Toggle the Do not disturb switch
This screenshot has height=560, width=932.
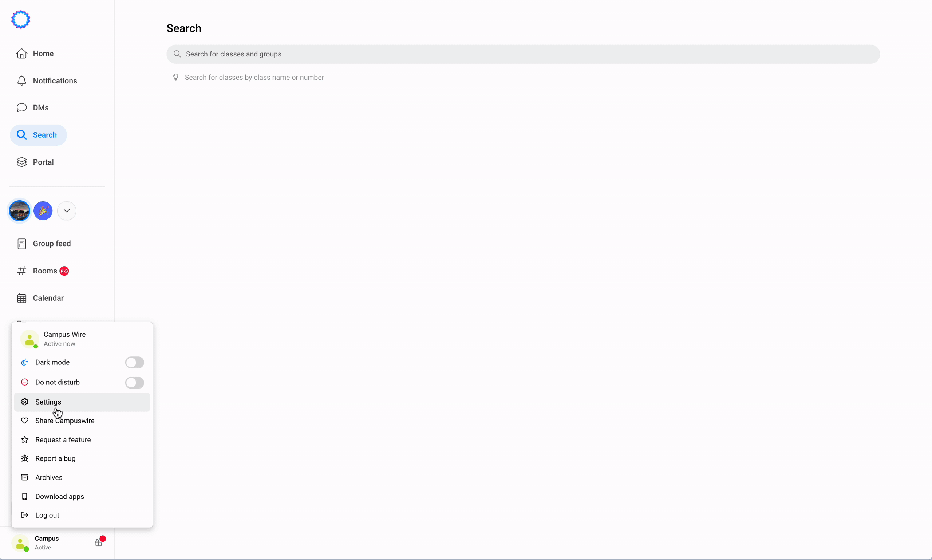134,382
